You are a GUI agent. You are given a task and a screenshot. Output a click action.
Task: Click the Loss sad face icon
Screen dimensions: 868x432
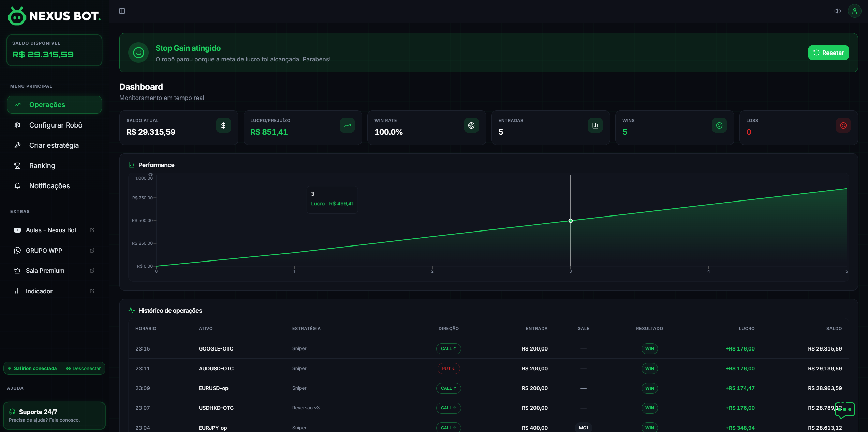click(843, 125)
